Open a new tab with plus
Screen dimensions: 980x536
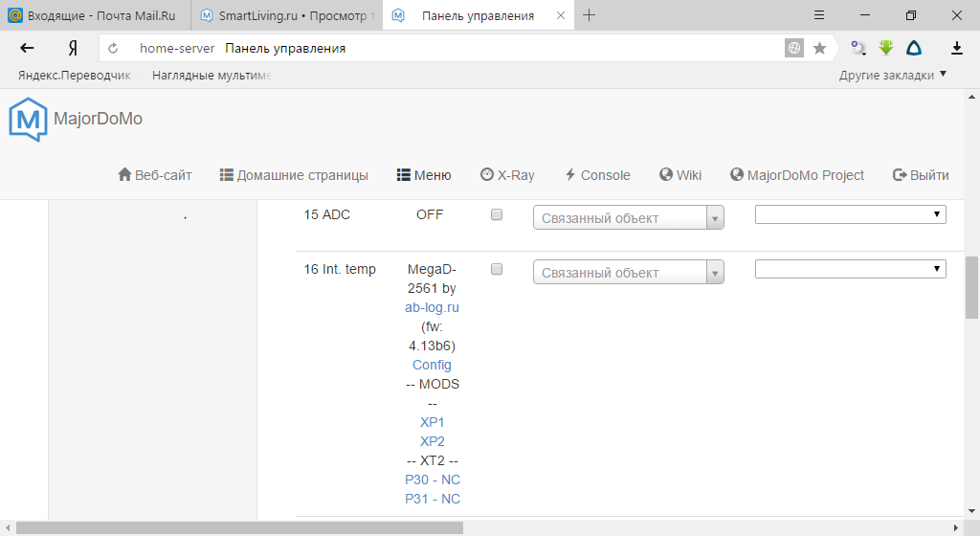(589, 15)
